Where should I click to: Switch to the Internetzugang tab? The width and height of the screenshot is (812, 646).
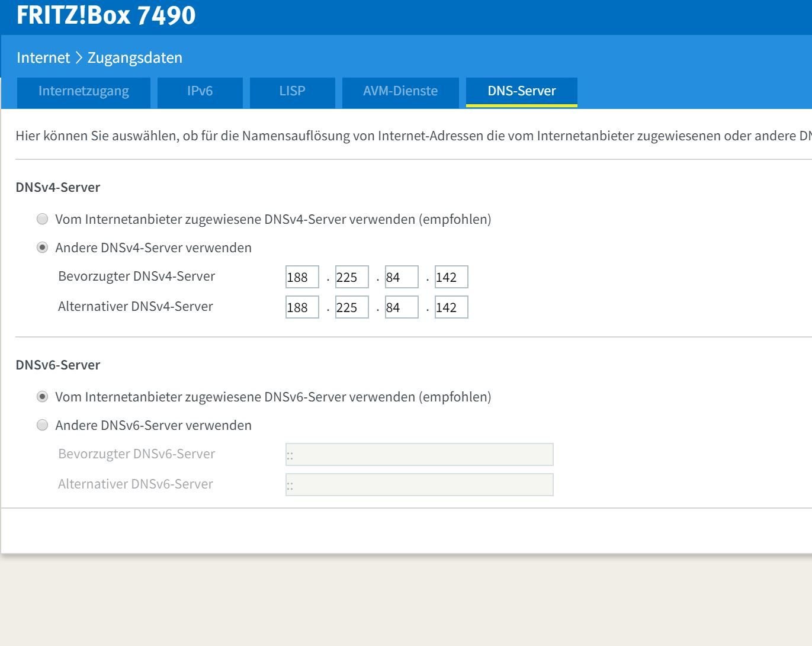(84, 92)
